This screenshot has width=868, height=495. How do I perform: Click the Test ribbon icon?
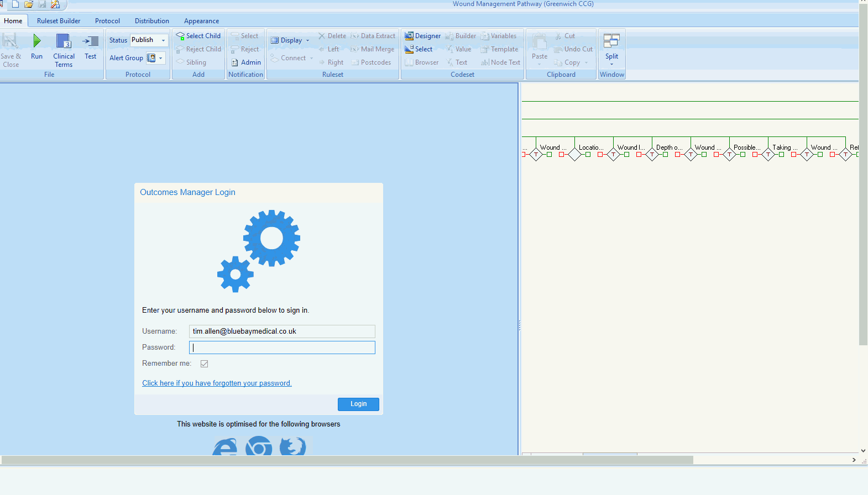click(91, 42)
